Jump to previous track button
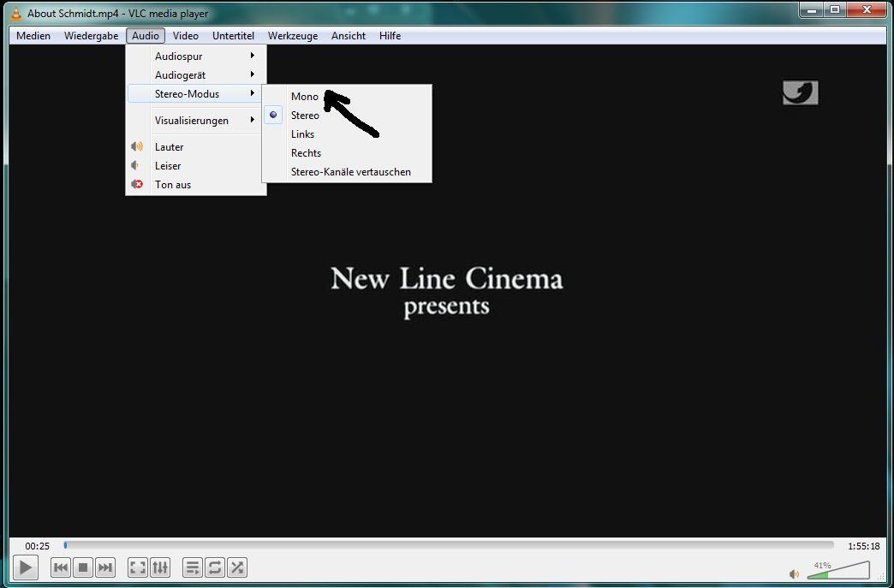 pyautogui.click(x=61, y=567)
